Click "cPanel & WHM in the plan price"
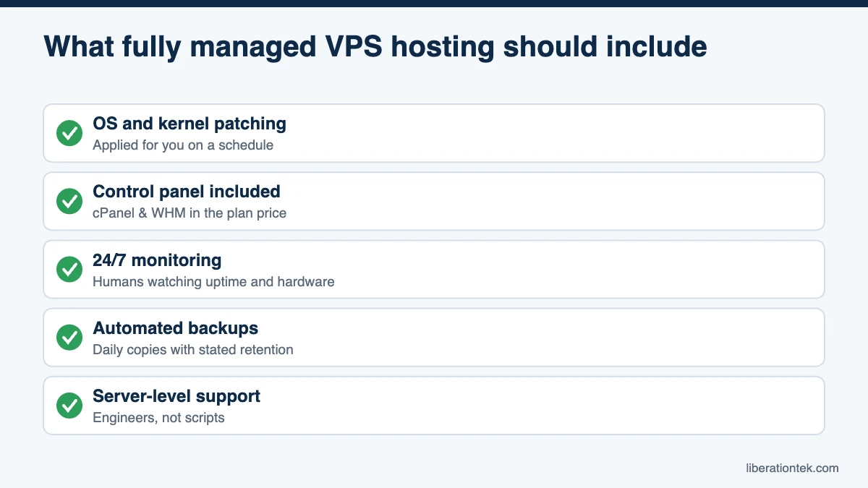Image resolution: width=868 pixels, height=488 pixels. 190,213
